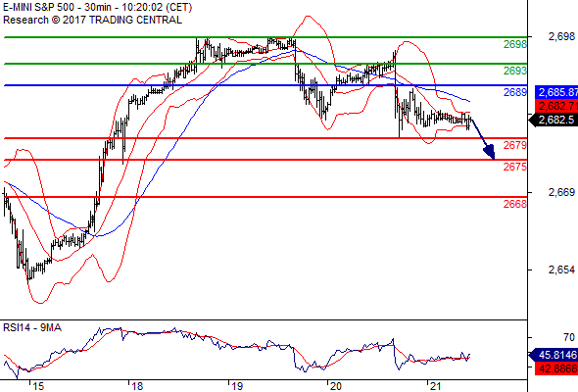Click the red 2675 support label

pyautogui.click(x=515, y=167)
